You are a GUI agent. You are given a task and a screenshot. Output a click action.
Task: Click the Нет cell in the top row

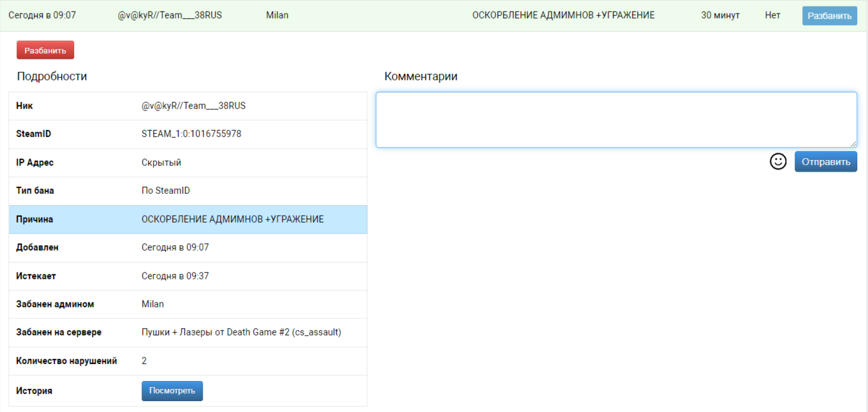point(772,15)
